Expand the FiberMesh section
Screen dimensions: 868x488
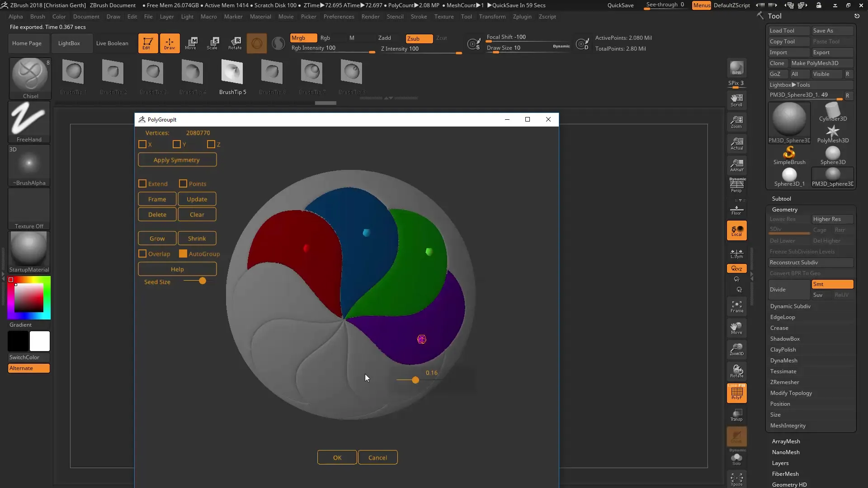[x=785, y=474]
